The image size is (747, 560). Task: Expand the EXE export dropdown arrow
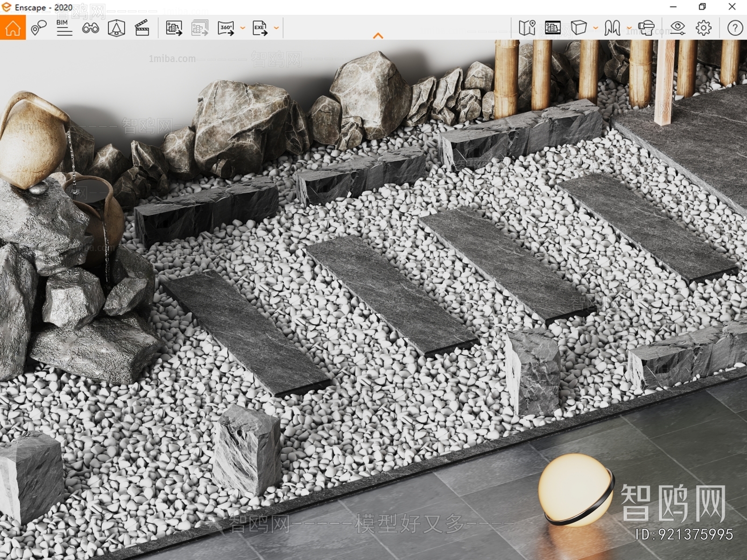coord(276,28)
